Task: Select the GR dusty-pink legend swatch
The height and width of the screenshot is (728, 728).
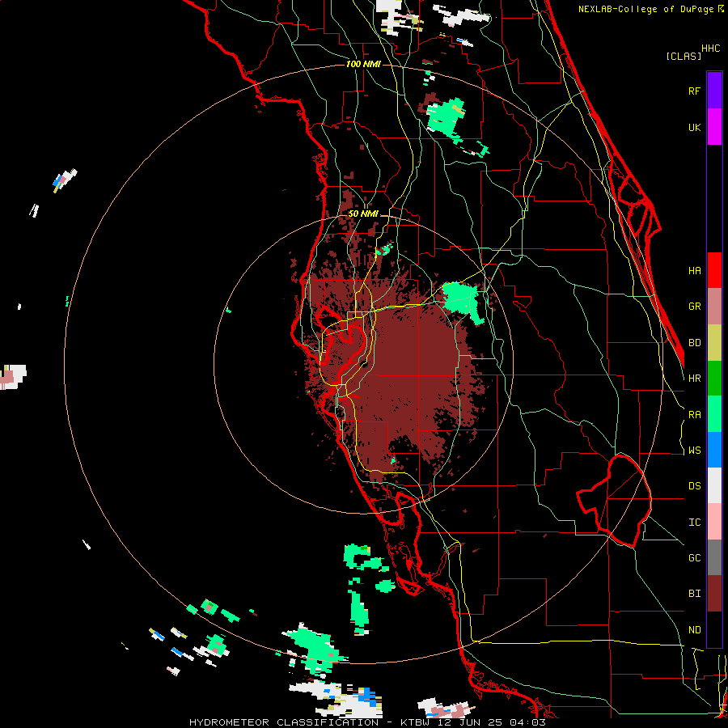Action: click(x=714, y=306)
